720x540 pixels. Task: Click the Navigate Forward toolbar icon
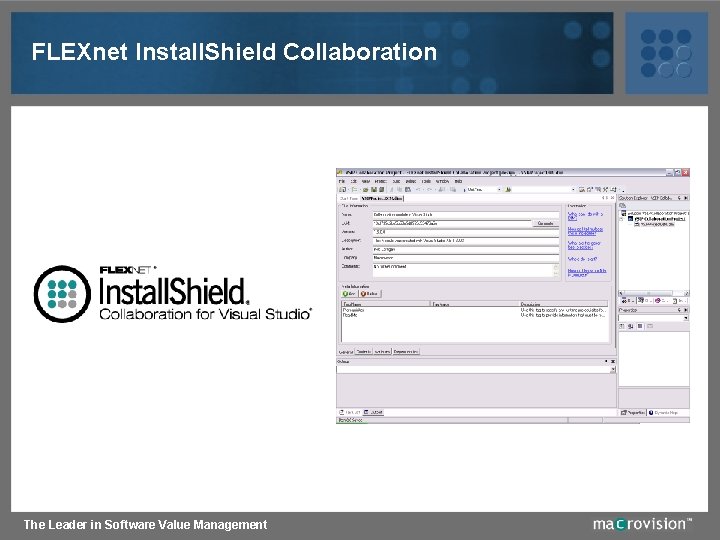453,190
